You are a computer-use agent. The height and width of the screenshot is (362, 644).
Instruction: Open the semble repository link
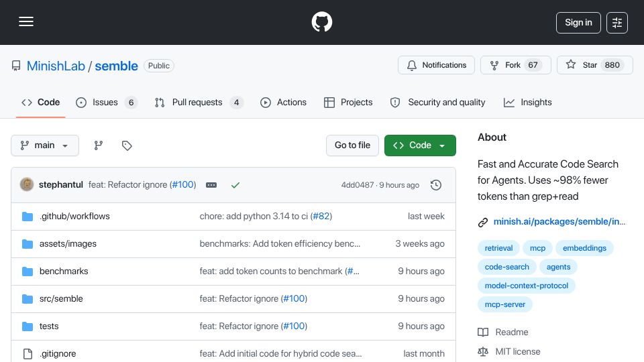tap(116, 66)
